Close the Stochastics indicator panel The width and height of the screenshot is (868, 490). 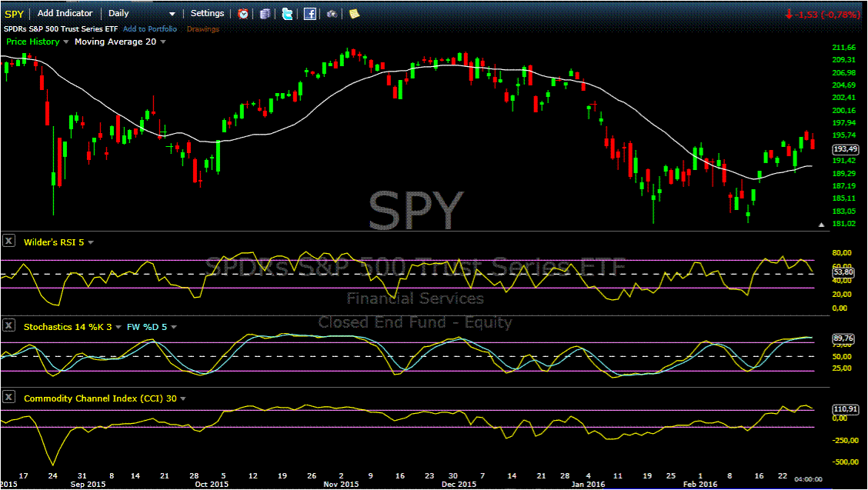pyautogui.click(x=9, y=325)
